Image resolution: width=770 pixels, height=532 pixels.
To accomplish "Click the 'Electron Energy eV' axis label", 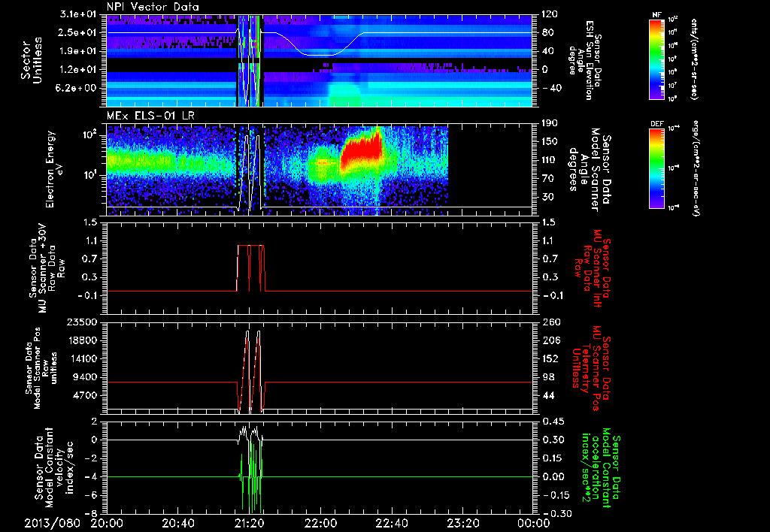I will (x=56, y=169).
